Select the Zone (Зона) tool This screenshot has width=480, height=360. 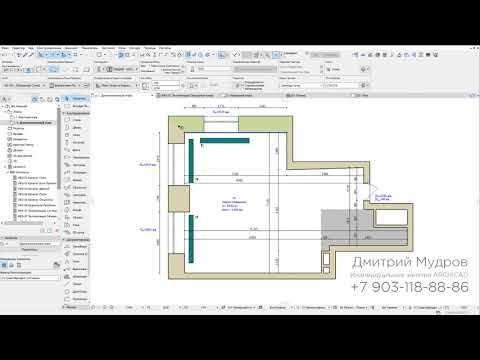76,225
